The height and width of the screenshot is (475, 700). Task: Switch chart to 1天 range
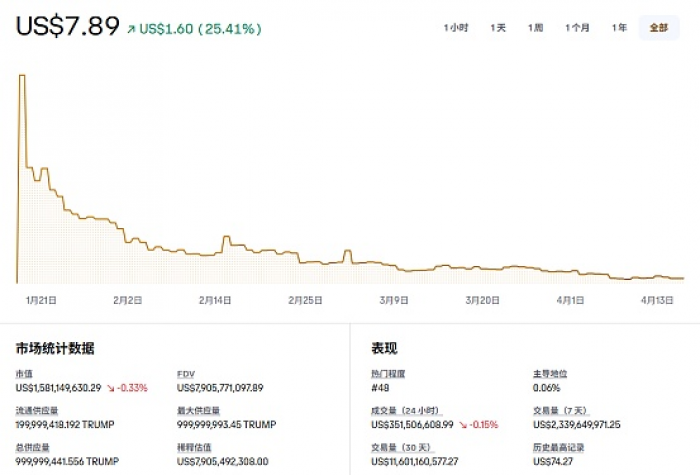click(x=498, y=28)
